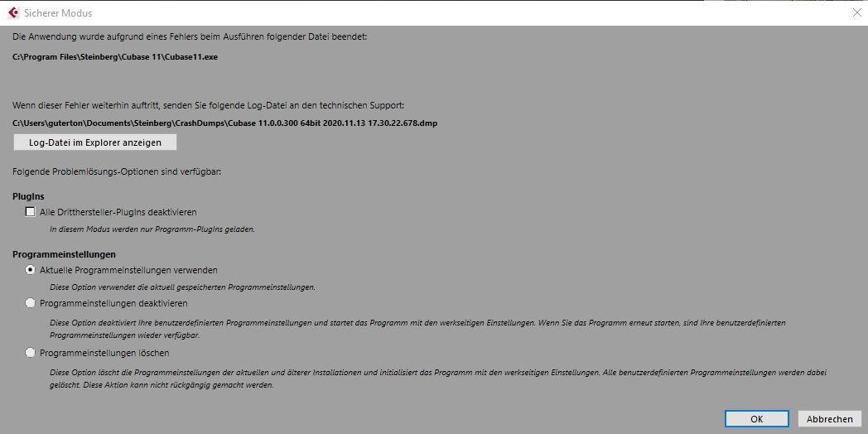Screen dimensions: 868x434
Task: Close the Sicherer Modus dialog window
Action: 856,12
